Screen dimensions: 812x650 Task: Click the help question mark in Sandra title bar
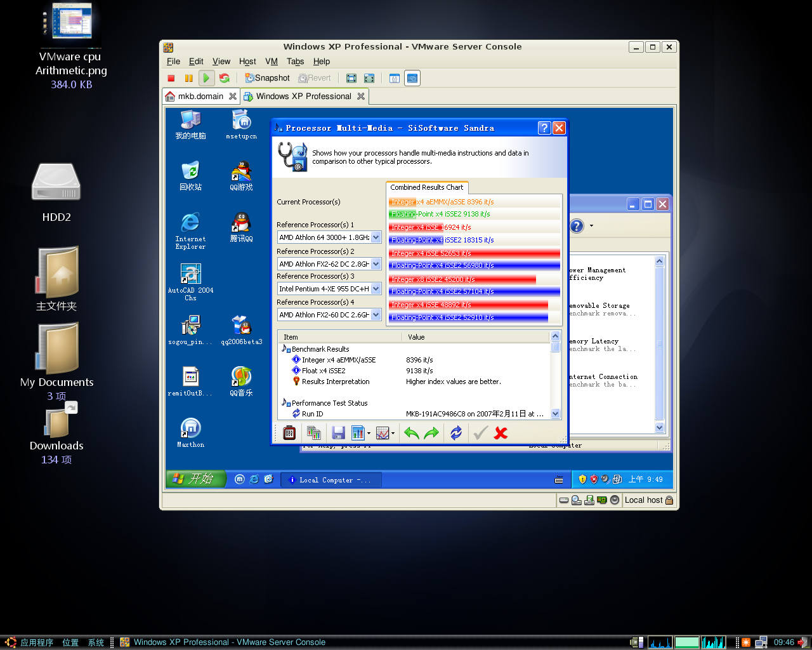tap(544, 128)
